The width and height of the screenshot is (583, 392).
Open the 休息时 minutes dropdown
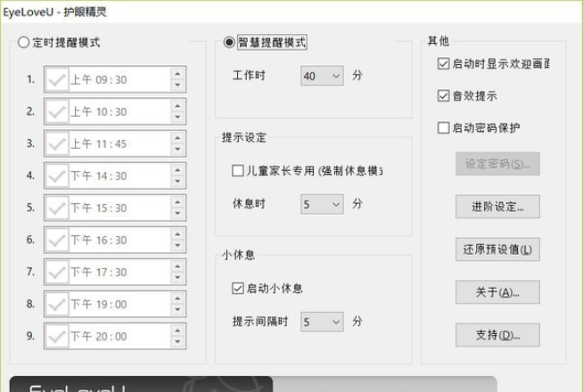click(x=322, y=204)
